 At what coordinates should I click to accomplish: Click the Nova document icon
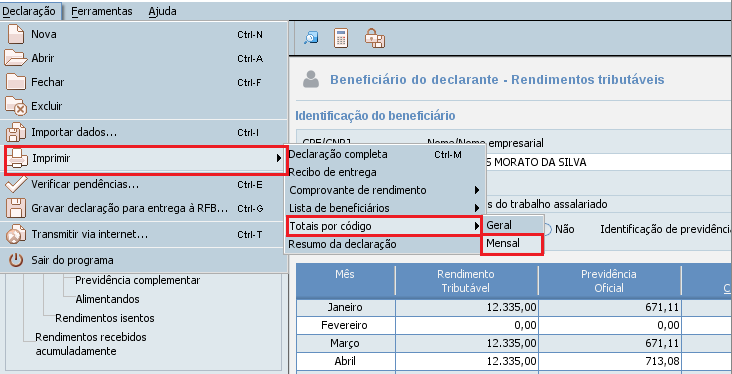15,34
